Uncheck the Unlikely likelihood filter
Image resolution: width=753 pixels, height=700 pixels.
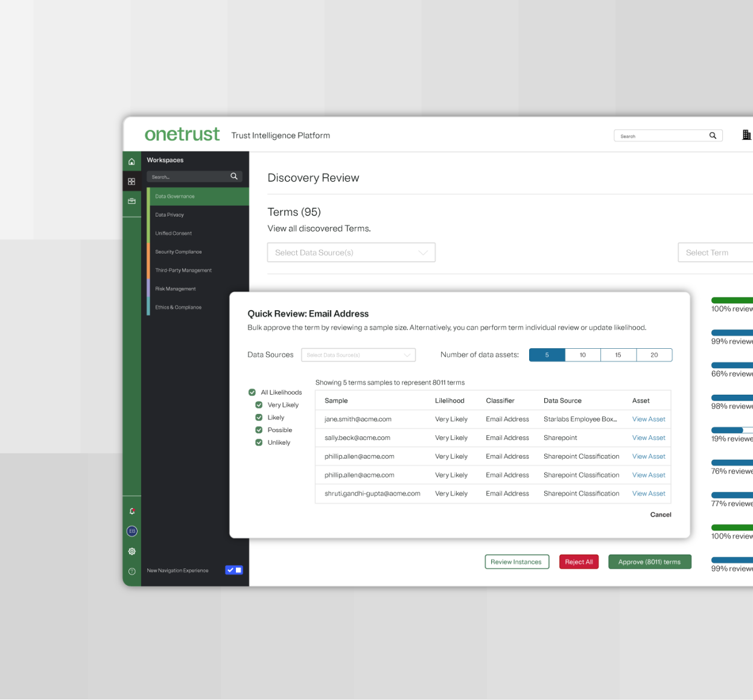259,442
